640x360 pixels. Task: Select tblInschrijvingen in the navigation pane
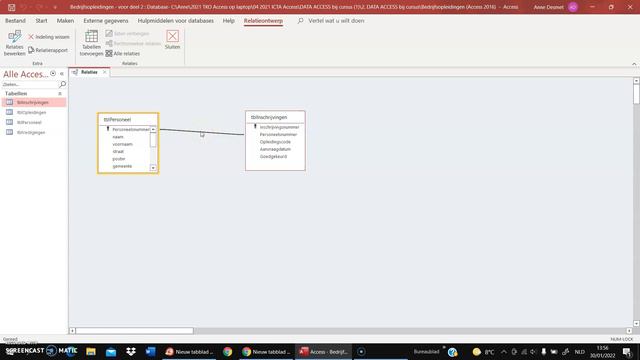(x=34, y=102)
